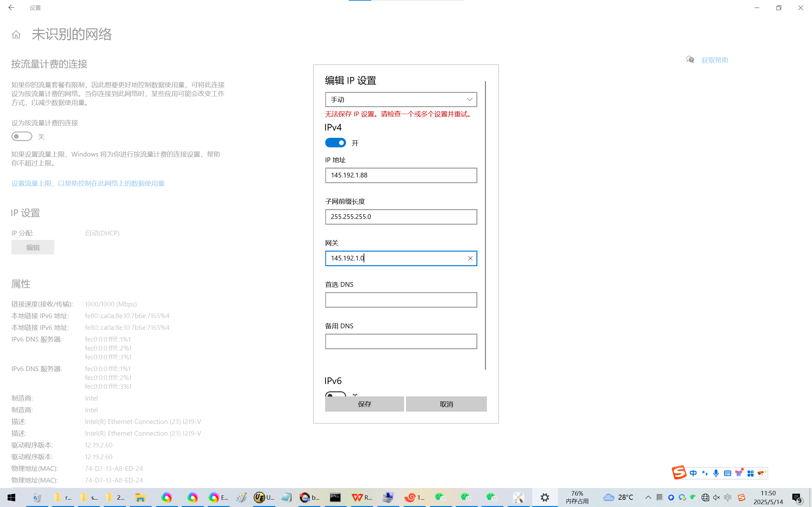This screenshot has width=812, height=507.
Task: Open the command prompt from the taskbar
Action: click(x=335, y=497)
